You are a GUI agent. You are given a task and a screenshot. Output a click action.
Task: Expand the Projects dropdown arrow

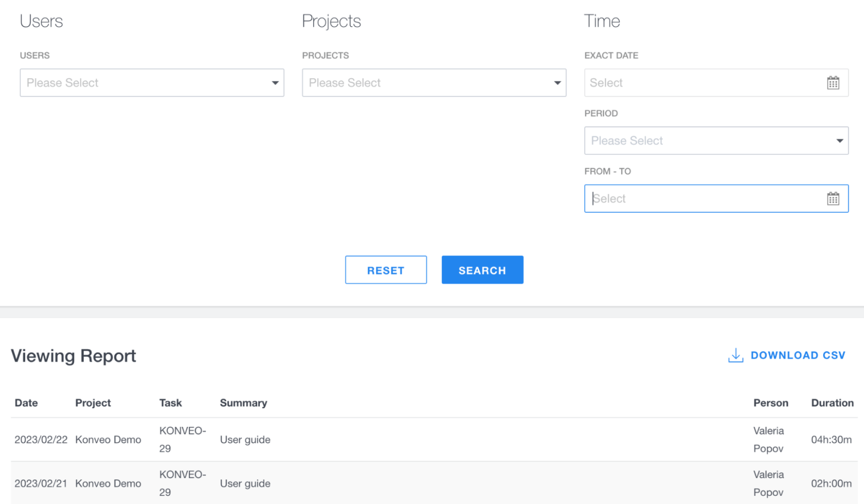coord(557,83)
